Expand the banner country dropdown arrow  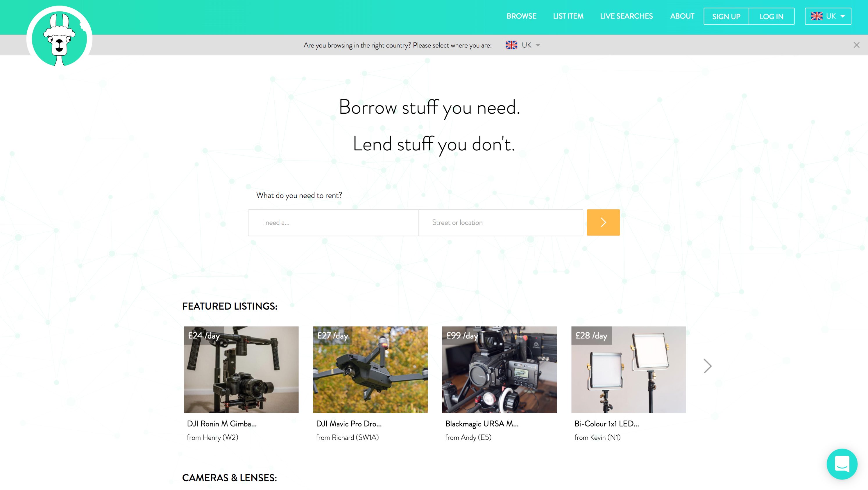click(x=538, y=45)
